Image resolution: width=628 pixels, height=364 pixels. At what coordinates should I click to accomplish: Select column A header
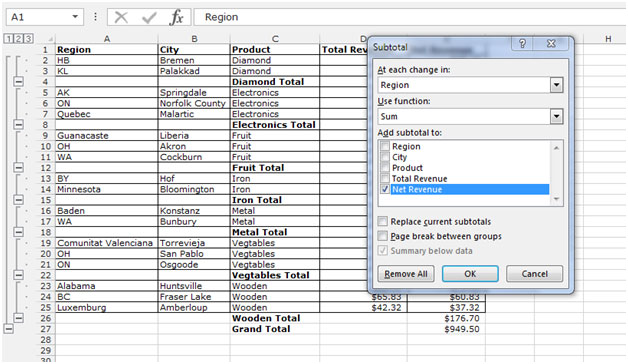pos(107,39)
